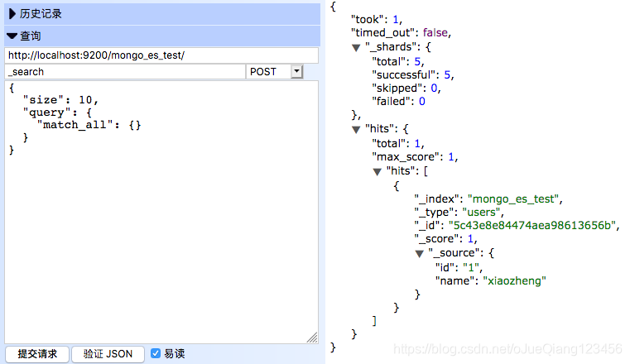Select the "timed_out": false value
630x364 pixels.
click(x=435, y=32)
